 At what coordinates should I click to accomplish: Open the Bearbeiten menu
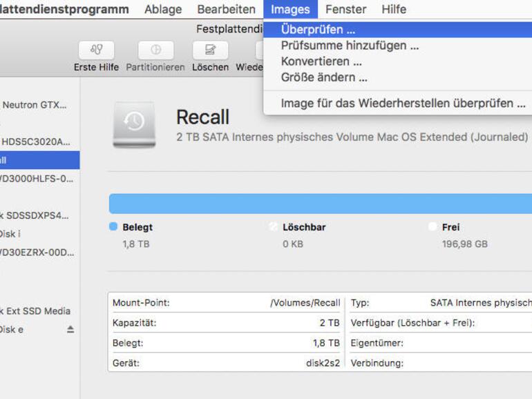point(227,9)
